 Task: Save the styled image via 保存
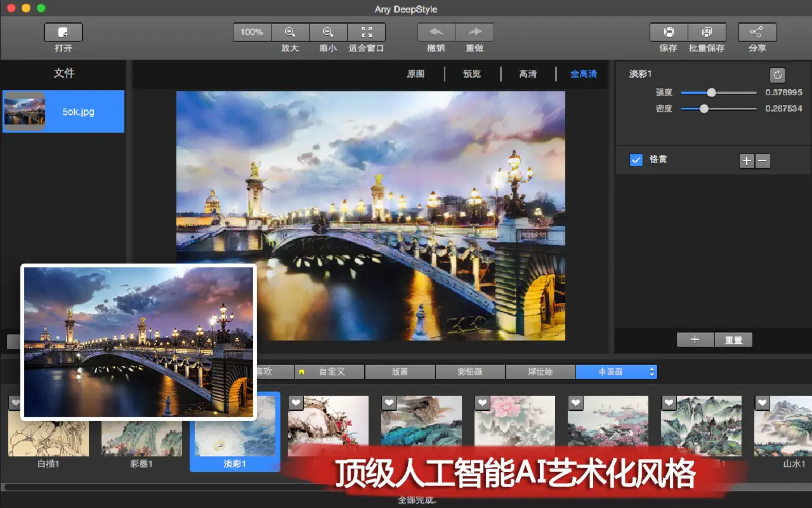pyautogui.click(x=668, y=32)
